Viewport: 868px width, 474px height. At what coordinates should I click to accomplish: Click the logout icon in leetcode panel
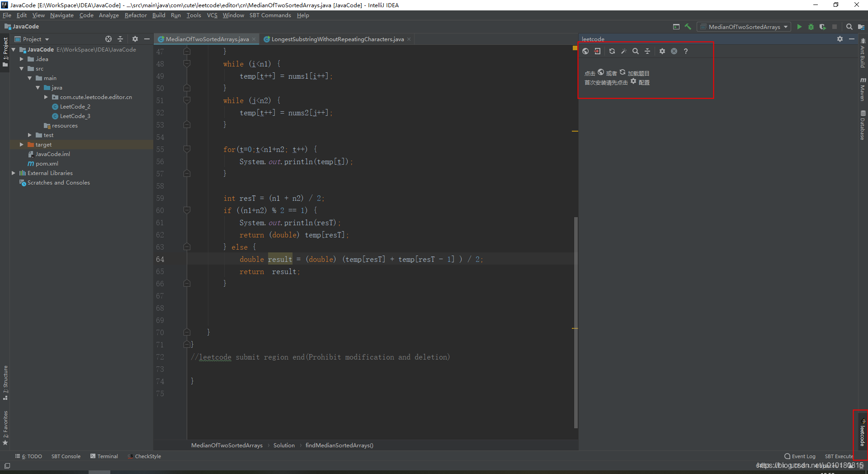coord(597,51)
